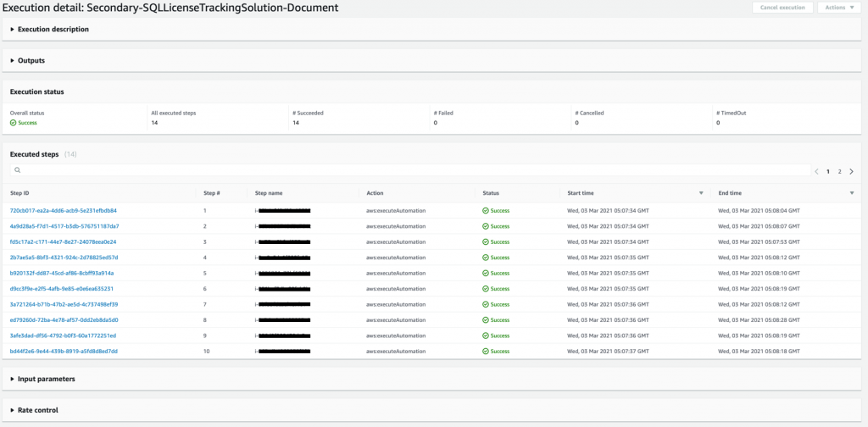Click the Step name column header
The width and height of the screenshot is (868, 427).
269,193
